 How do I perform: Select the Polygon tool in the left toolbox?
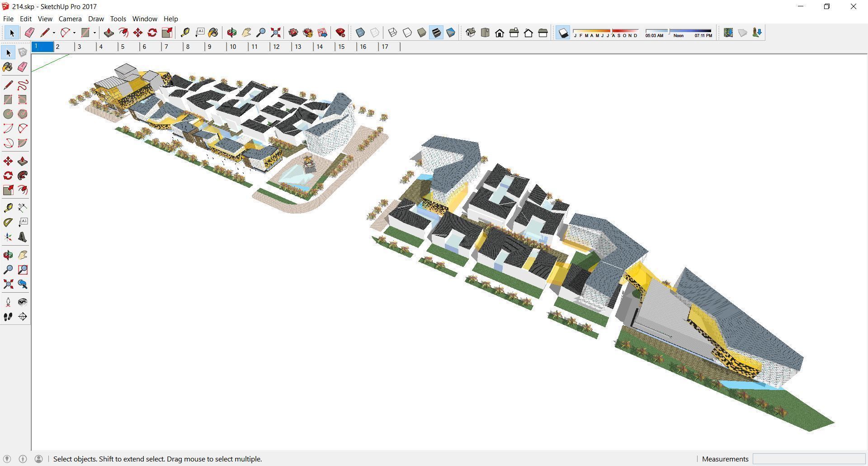pos(23,114)
